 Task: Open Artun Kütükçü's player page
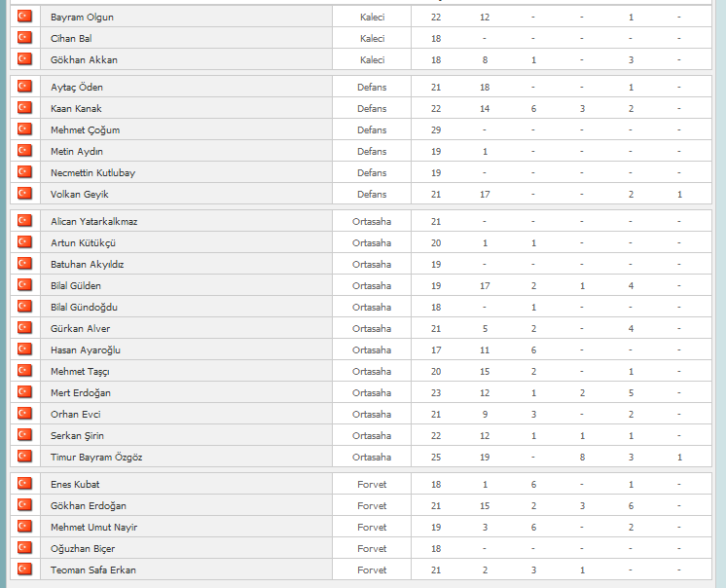(x=84, y=243)
